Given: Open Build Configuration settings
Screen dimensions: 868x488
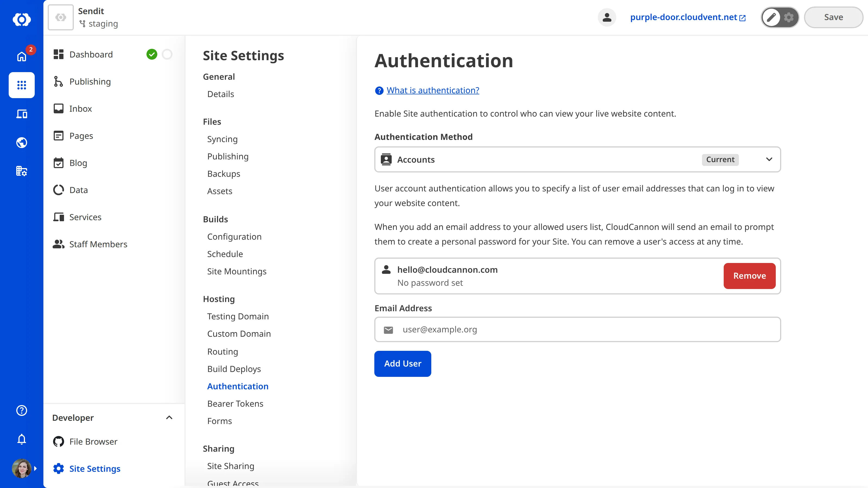Looking at the screenshot, I should (234, 237).
